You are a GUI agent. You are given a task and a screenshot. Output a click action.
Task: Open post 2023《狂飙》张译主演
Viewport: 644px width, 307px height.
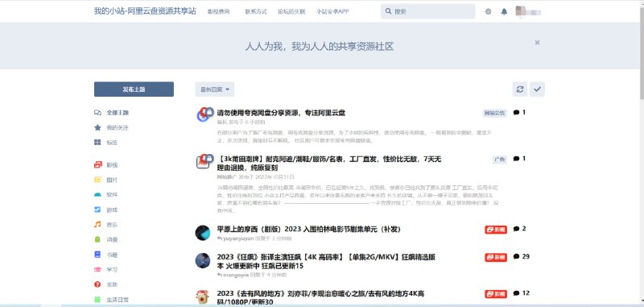pos(326,261)
